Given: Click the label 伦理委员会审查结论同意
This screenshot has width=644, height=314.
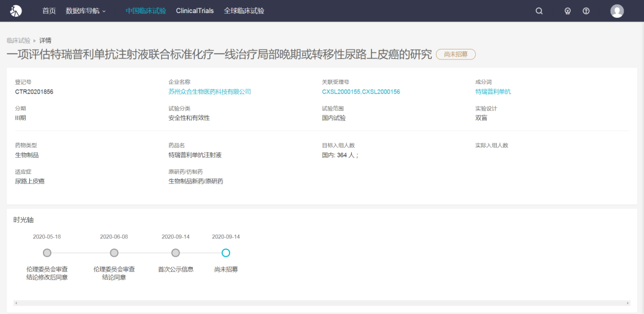Looking at the screenshot, I should (114, 273).
